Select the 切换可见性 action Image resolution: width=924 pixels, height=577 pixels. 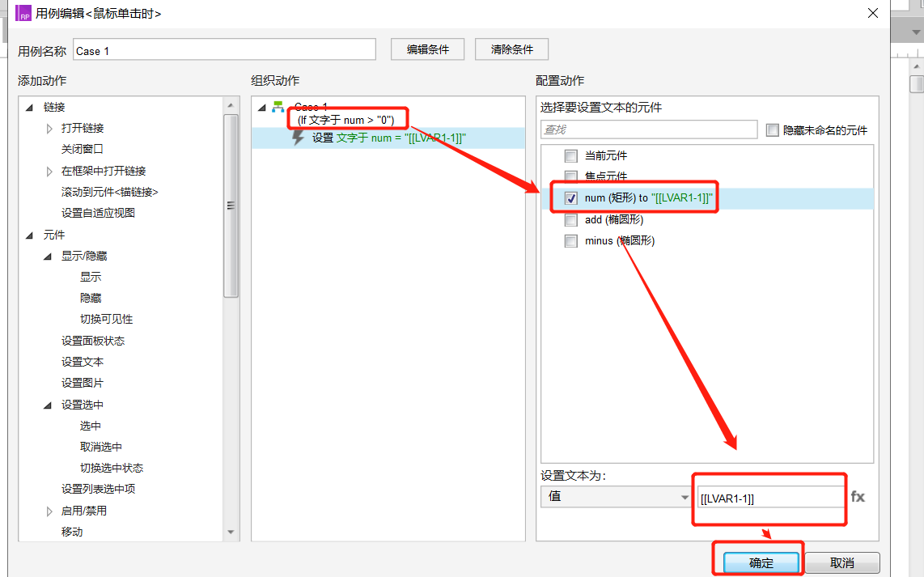106,320
